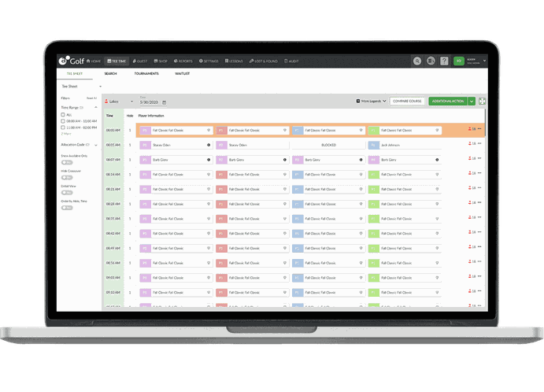Toggle Show Available Only switch
Screen dimensions: 544x392
(67, 162)
